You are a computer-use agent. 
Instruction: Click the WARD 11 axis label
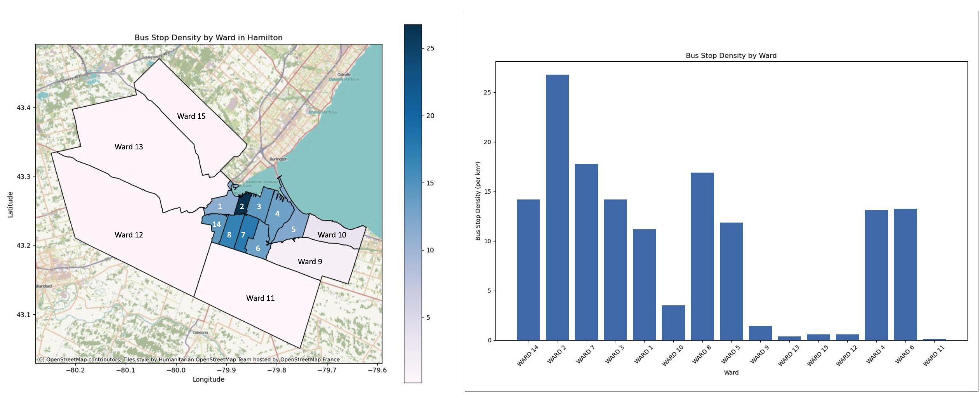(933, 355)
